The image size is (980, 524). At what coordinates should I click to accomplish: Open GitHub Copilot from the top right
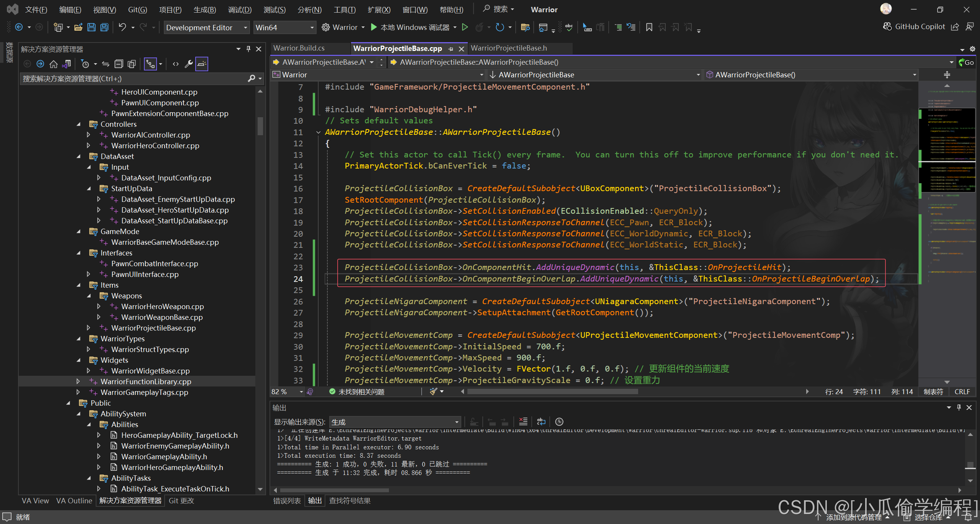click(914, 26)
